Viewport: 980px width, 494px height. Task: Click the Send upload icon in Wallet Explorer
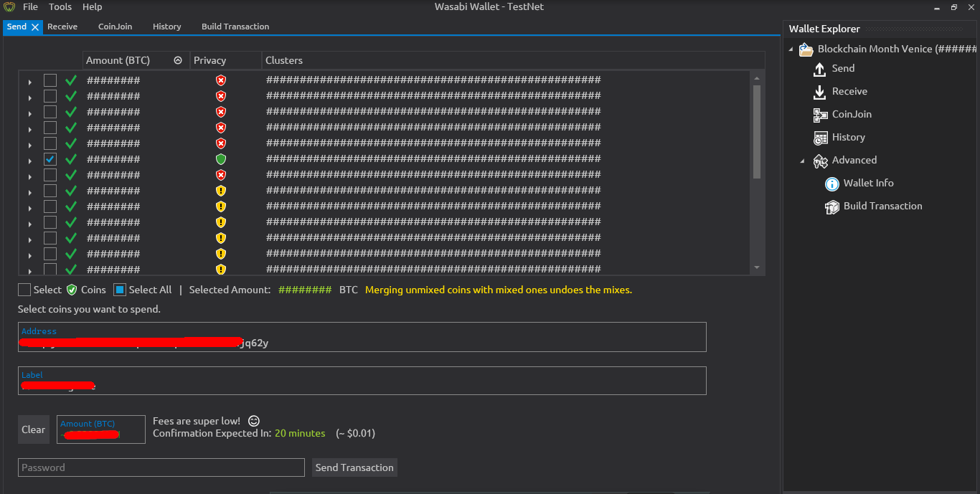[x=820, y=69]
